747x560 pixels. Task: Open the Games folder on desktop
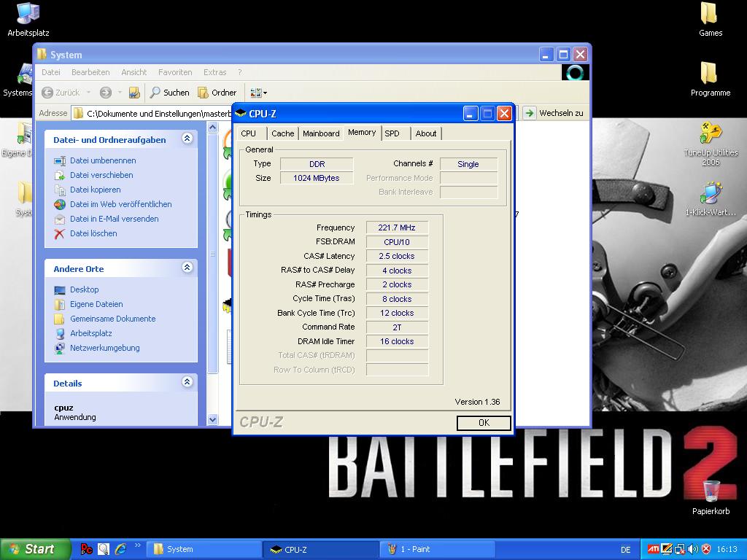click(710, 20)
